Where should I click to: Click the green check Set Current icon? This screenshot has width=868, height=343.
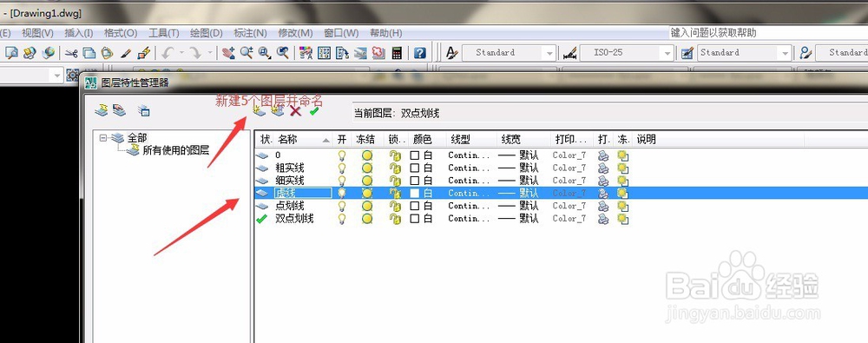pyautogui.click(x=314, y=111)
